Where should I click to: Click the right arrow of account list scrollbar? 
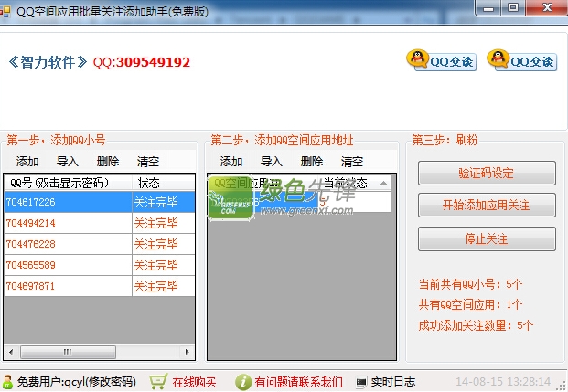[187, 352]
